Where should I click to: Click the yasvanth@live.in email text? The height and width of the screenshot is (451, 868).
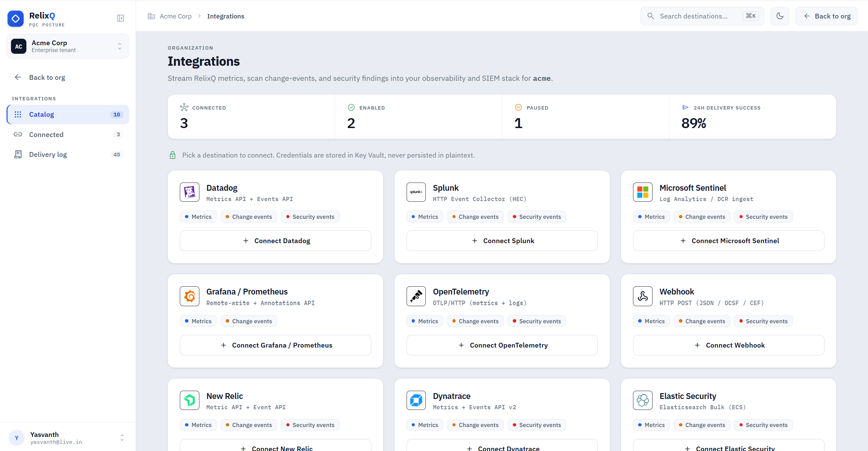click(x=56, y=442)
